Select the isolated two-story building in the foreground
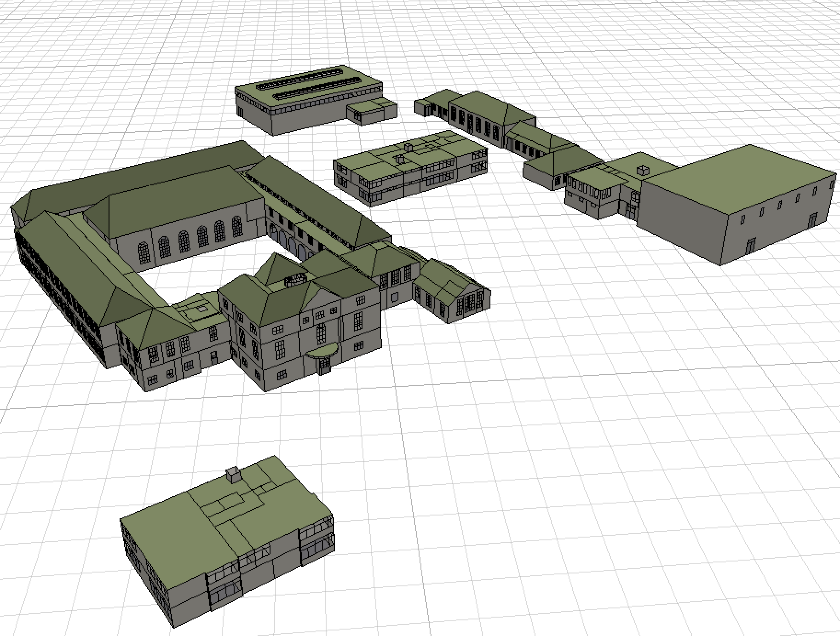 point(227,541)
